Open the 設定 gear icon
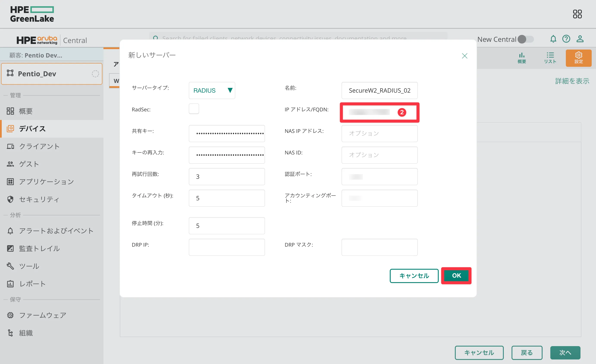The height and width of the screenshot is (364, 596). pos(578,58)
